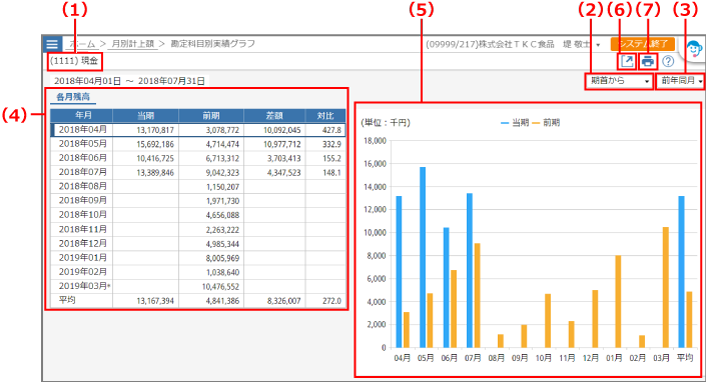Expand the user name dropdown arrow
The image size is (706, 382).
point(598,45)
